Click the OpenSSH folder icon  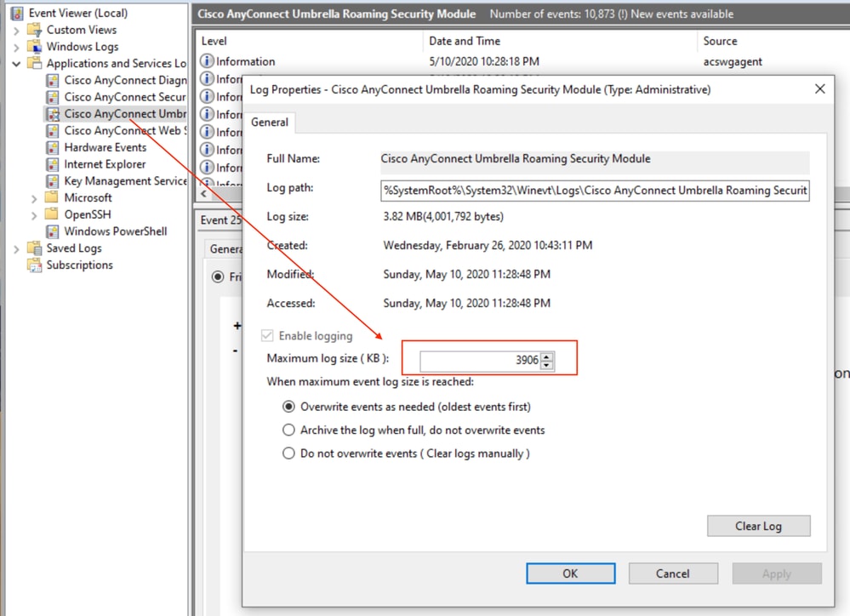52,214
